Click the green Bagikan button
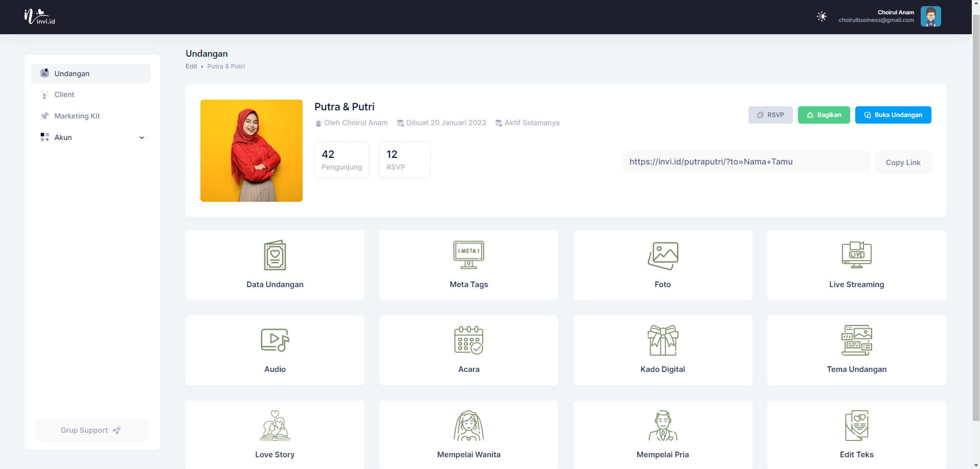The height and width of the screenshot is (469, 980). pyautogui.click(x=824, y=115)
